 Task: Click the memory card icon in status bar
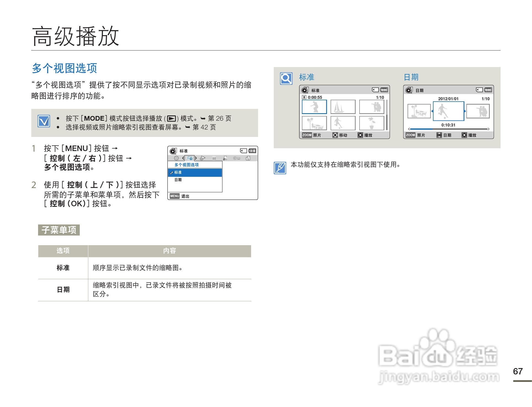point(243,151)
